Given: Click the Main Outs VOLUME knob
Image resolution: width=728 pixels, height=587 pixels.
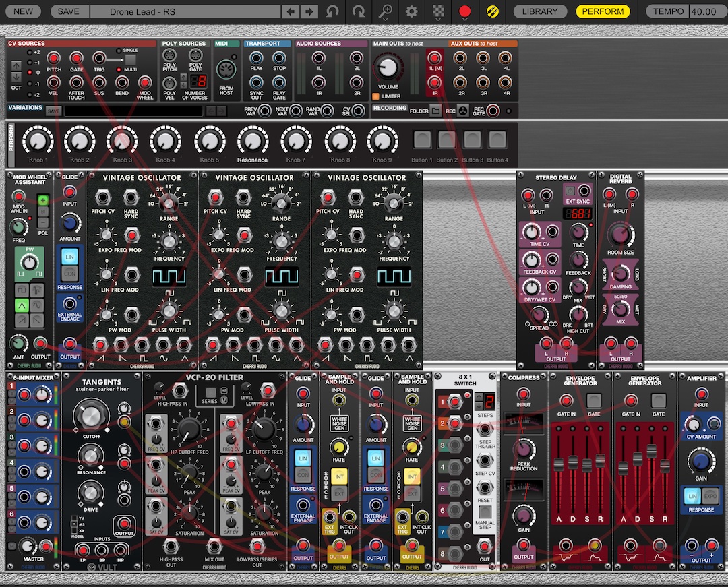Looking at the screenshot, I should click(x=387, y=68).
